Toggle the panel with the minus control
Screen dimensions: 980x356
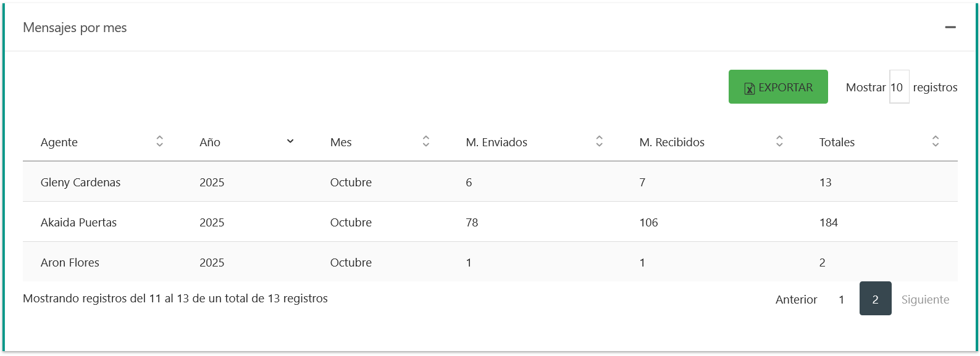point(952,27)
